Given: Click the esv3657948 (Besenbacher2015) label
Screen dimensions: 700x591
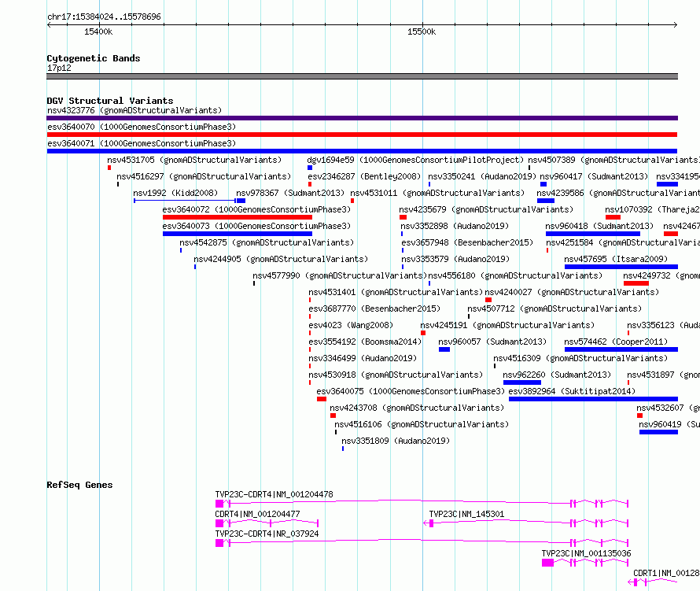Looking at the screenshot, I should tap(467, 242).
